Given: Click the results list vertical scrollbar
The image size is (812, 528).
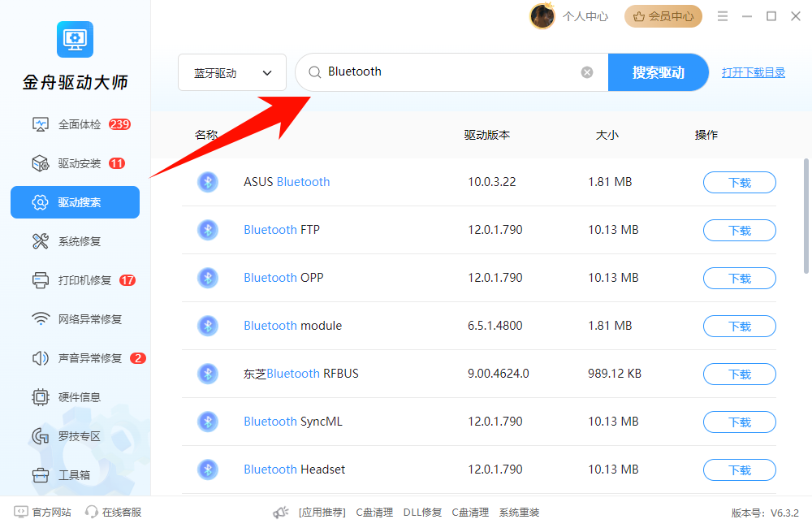Looking at the screenshot, I should [806, 216].
